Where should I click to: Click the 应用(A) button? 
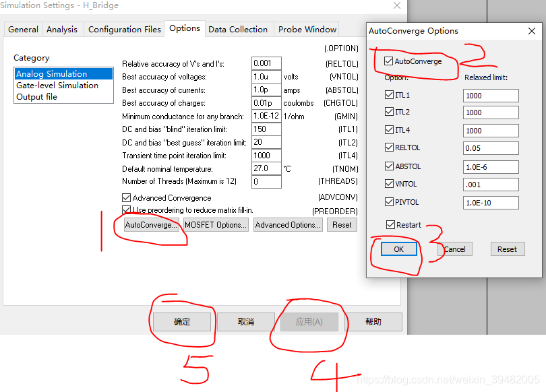coord(309,322)
